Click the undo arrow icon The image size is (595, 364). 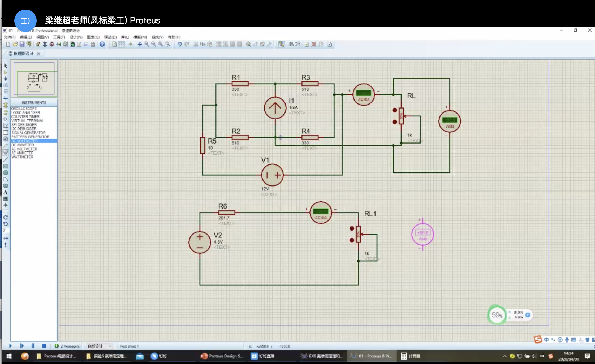click(180, 44)
